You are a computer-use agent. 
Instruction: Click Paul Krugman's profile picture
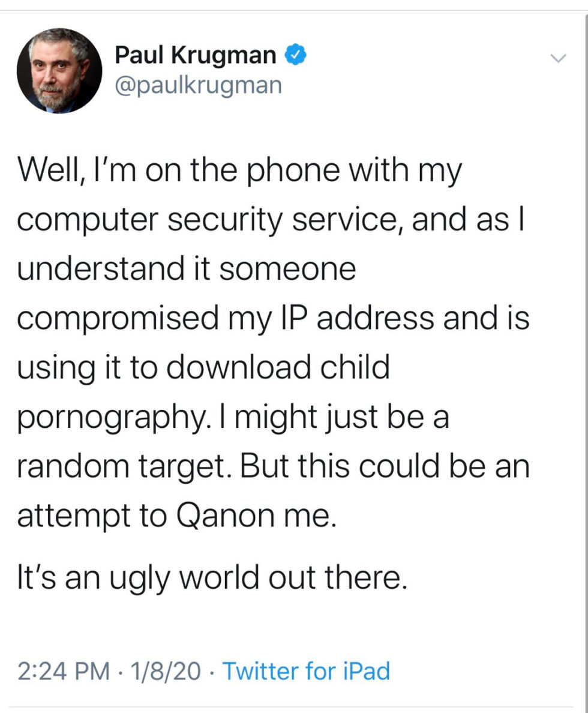tap(59, 70)
